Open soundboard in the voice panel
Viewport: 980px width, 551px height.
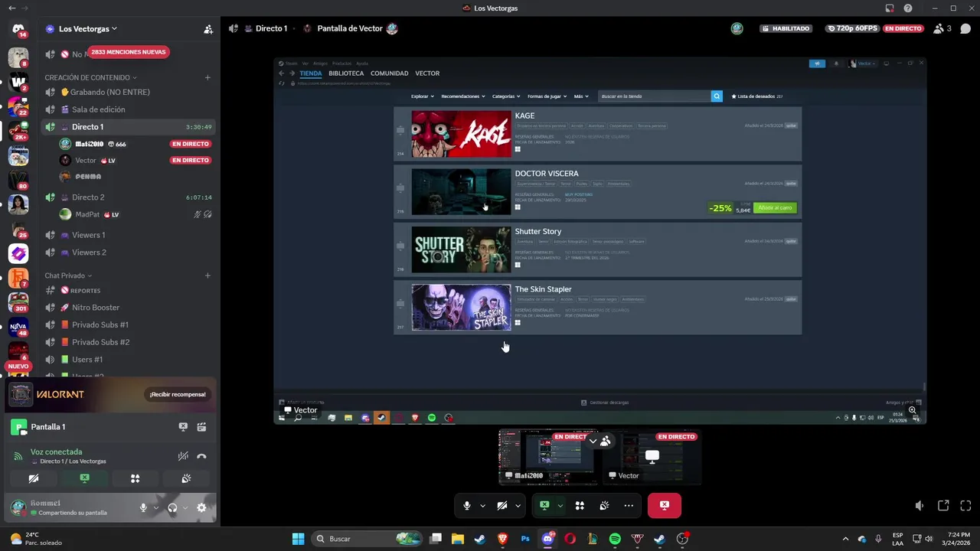[186, 478]
